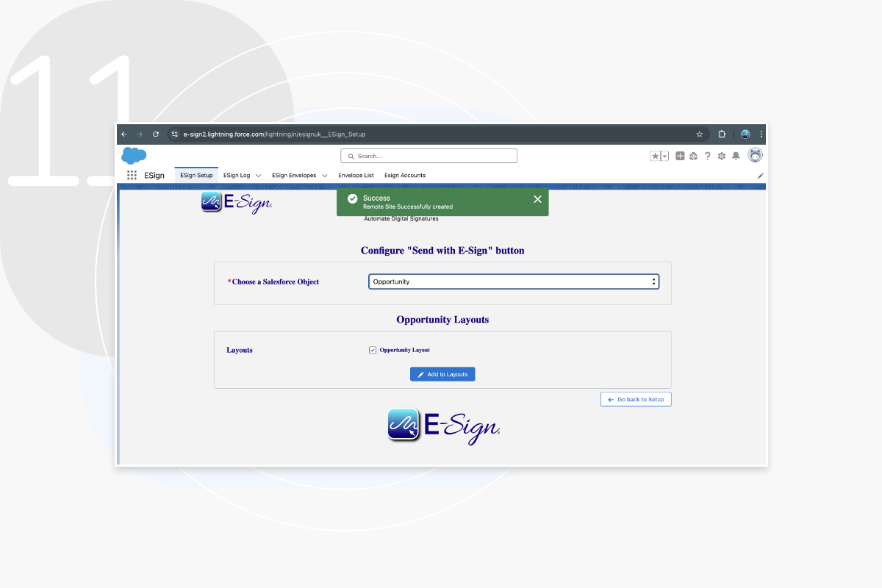
Task: Open browser extensions puzzle icon
Action: pos(722,135)
